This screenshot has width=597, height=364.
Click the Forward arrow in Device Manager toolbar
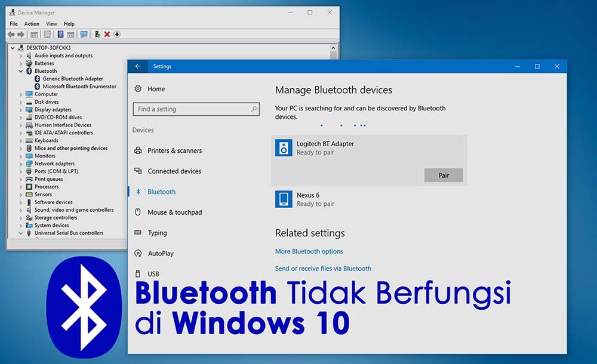[21, 34]
